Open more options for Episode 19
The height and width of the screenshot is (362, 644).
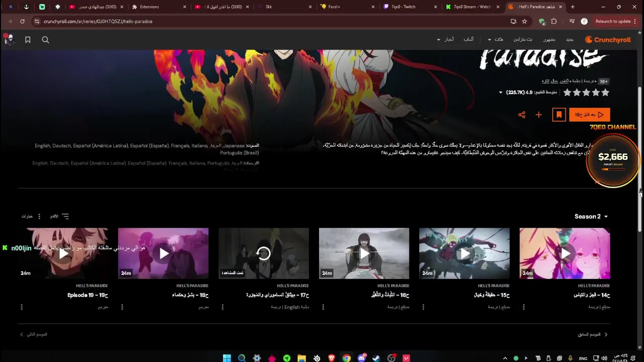coord(22,307)
